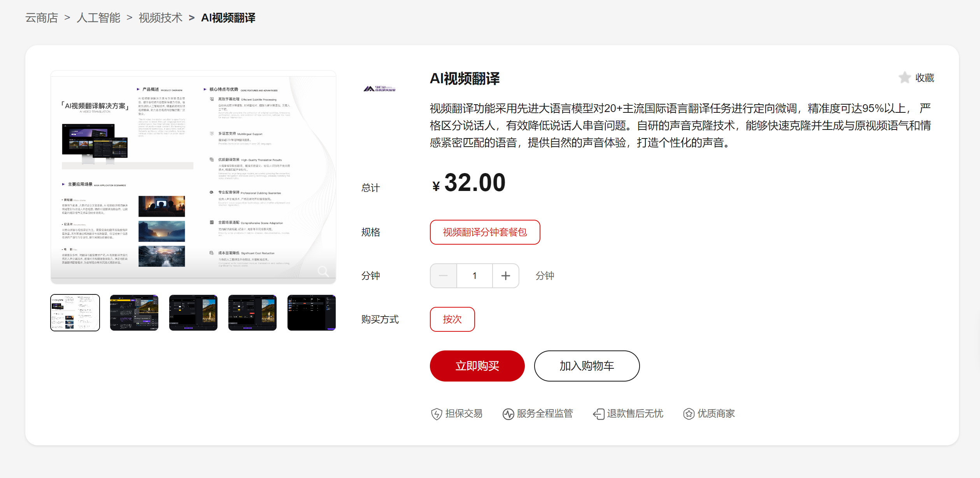
Task: Click the 加入购物车 add to cart button
Action: click(586, 366)
